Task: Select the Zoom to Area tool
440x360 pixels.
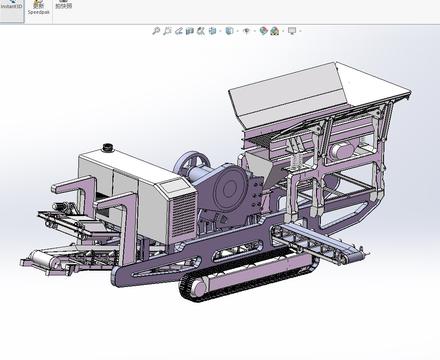Action: tap(167, 31)
